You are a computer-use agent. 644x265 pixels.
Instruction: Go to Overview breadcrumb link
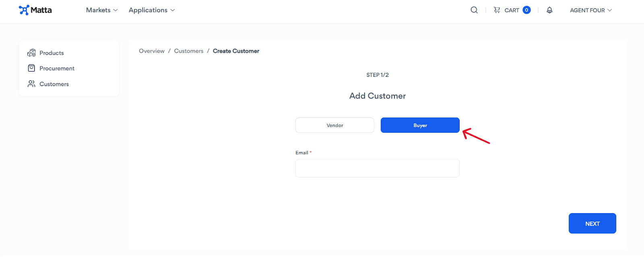click(x=152, y=51)
